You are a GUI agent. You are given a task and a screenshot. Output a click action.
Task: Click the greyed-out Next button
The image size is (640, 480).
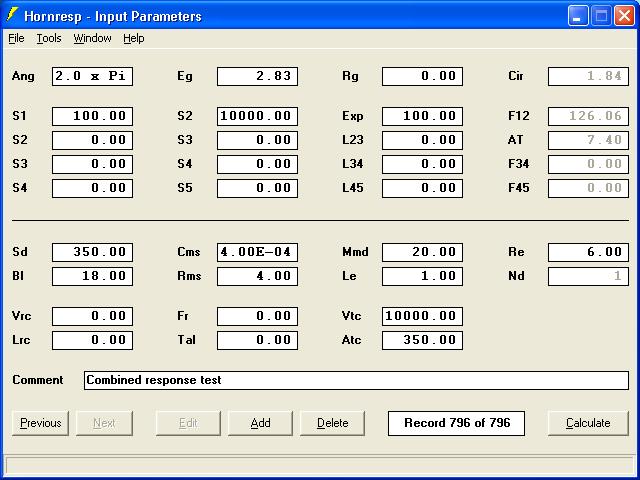(104, 423)
